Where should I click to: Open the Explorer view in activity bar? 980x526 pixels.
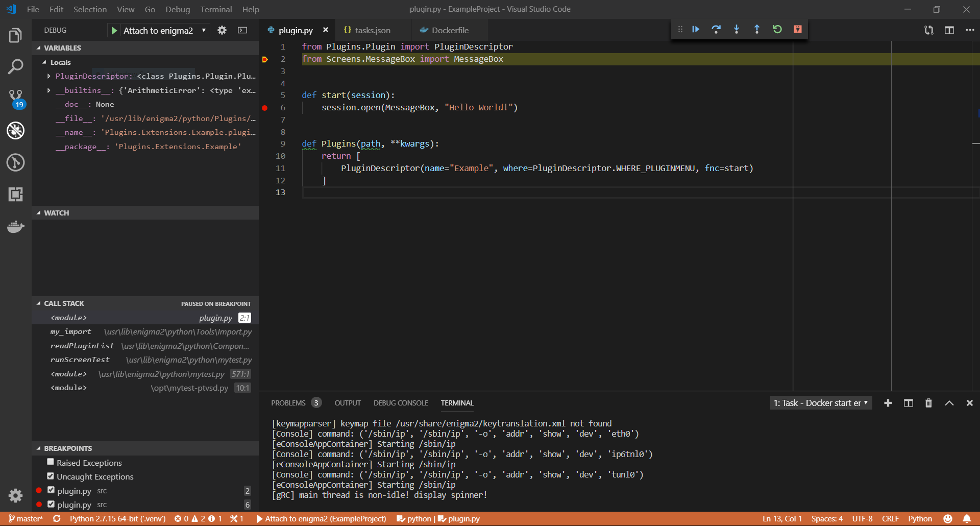click(15, 35)
